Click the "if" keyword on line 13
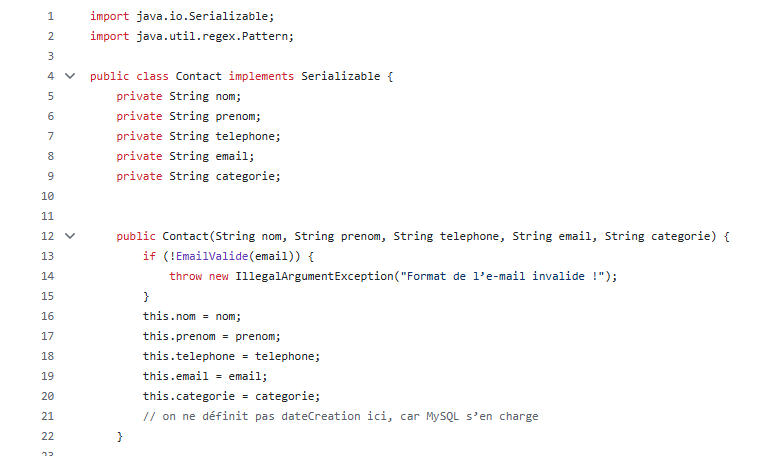The image size is (771, 456). coord(149,256)
